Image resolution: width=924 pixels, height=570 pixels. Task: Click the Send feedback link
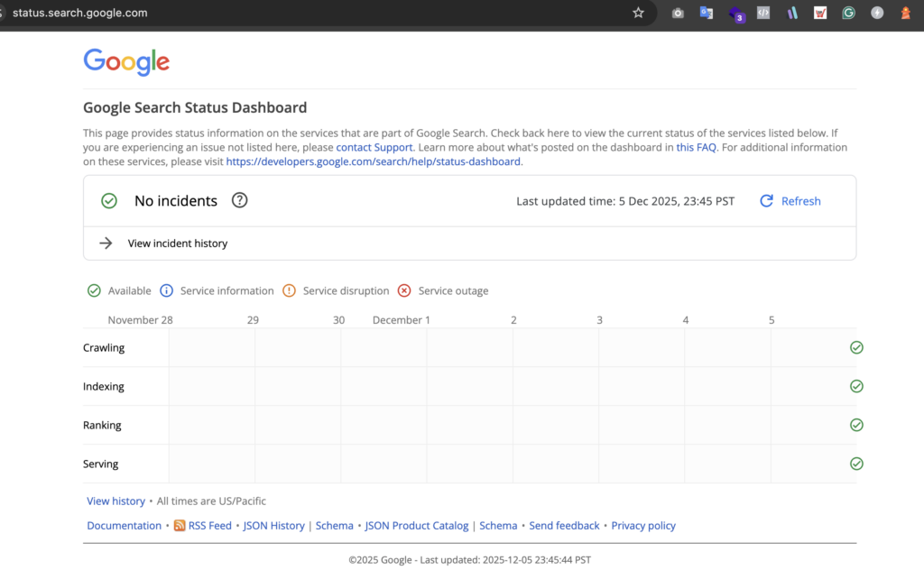pos(564,526)
